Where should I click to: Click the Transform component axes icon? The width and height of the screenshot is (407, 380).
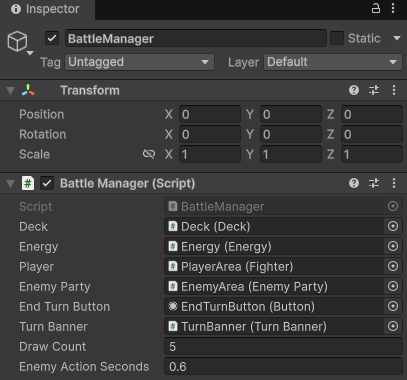pos(28,90)
